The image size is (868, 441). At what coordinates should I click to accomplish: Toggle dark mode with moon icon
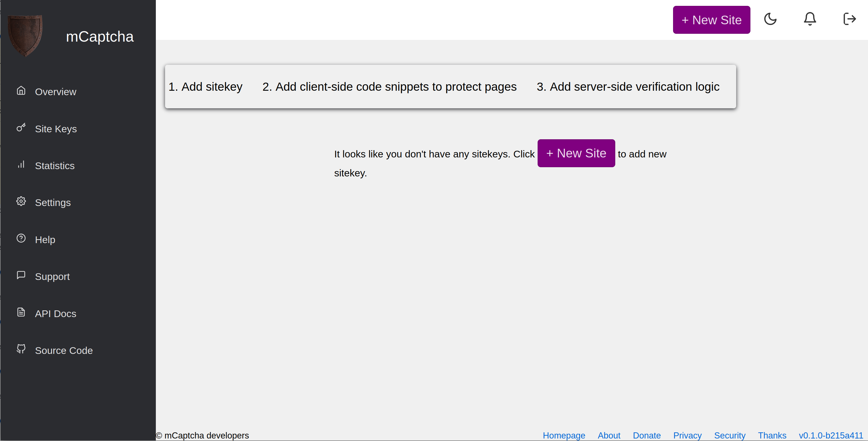(x=770, y=19)
